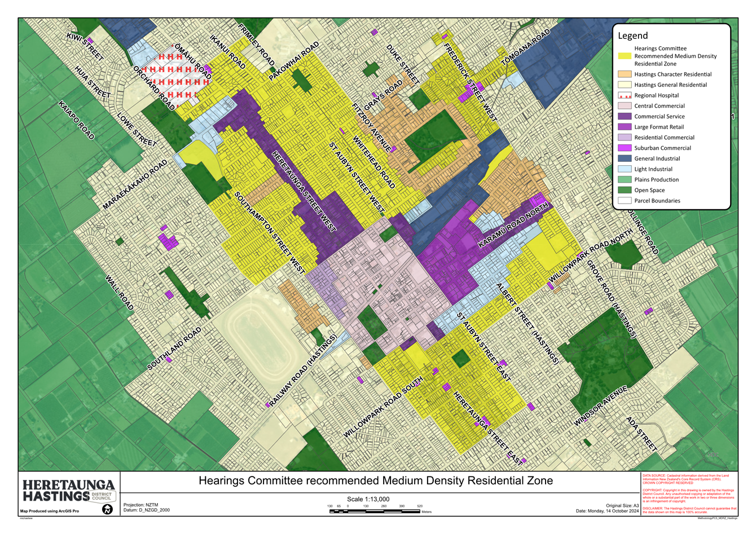Click the Frederick Street West label
The width and height of the screenshot is (756, 534).
(x=471, y=83)
